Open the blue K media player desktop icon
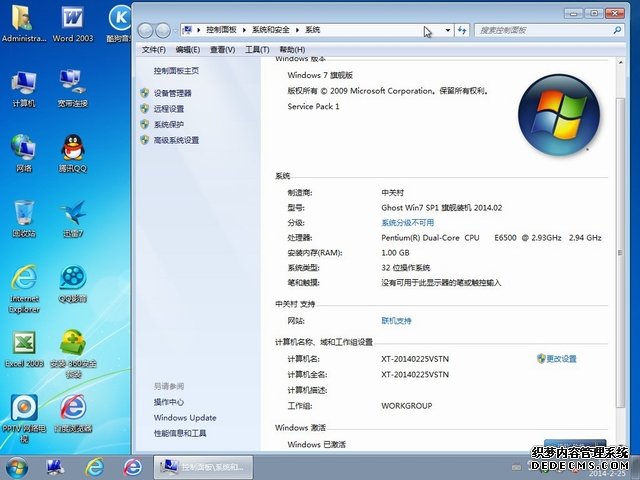The width and height of the screenshot is (640, 480). click(x=119, y=24)
